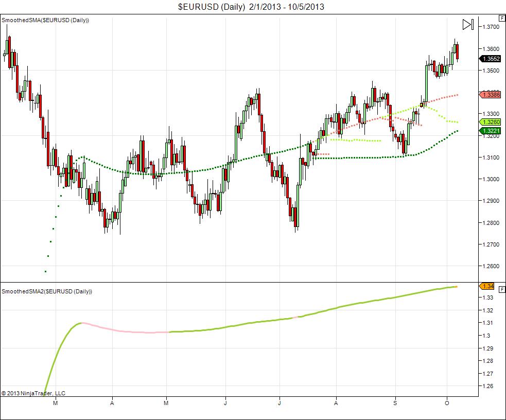This screenshot has width=506, height=420.
Task: Click the 1.3386 red price marker
Action: pos(491,95)
